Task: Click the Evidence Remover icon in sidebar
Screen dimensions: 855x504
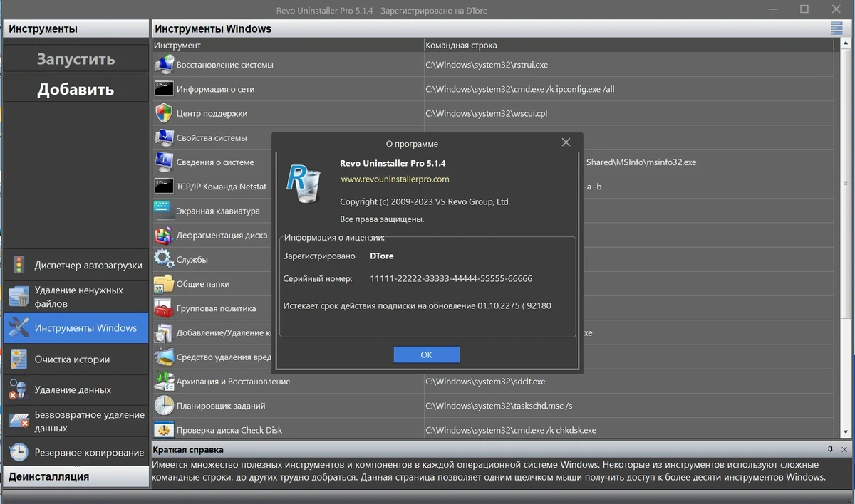Action: [19, 390]
